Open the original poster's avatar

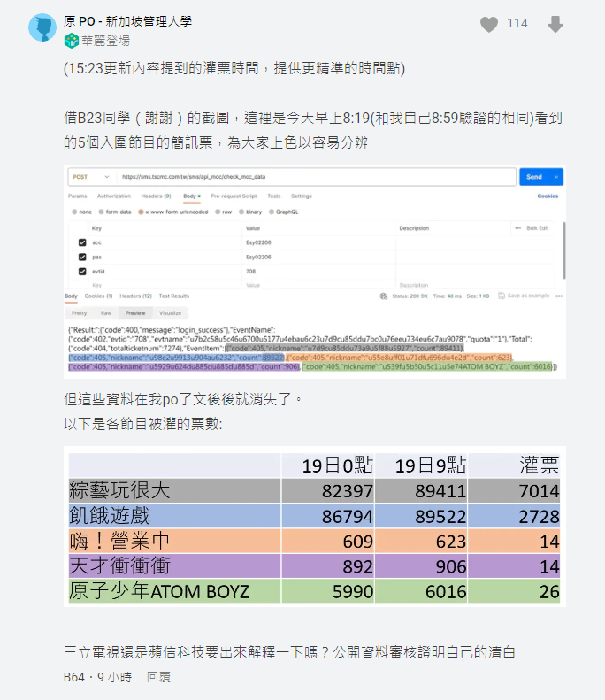[42, 27]
